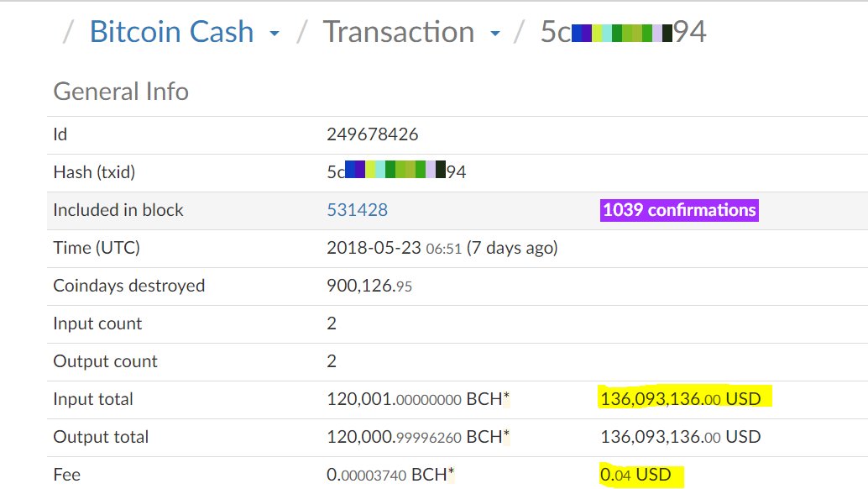
Task: Select the General Info heading
Action: click(121, 92)
